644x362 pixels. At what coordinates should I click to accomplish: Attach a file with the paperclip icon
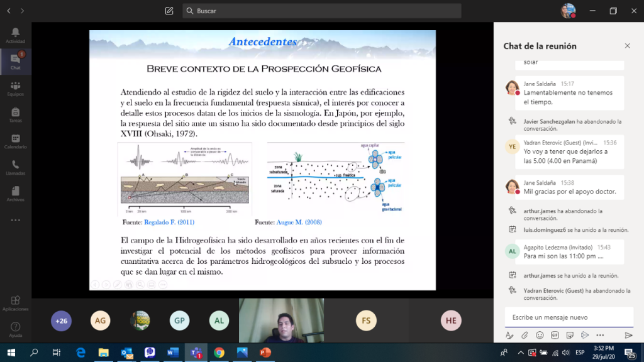(525, 336)
